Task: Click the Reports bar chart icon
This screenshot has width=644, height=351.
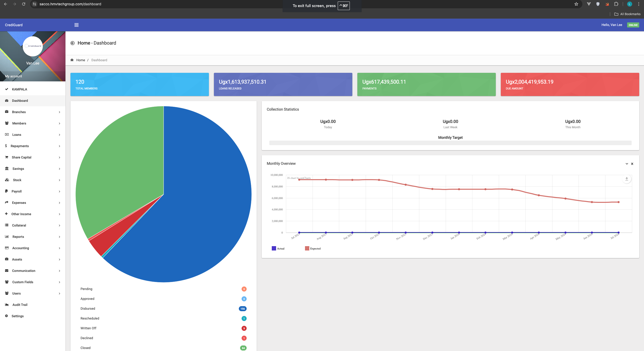Action: point(7,237)
